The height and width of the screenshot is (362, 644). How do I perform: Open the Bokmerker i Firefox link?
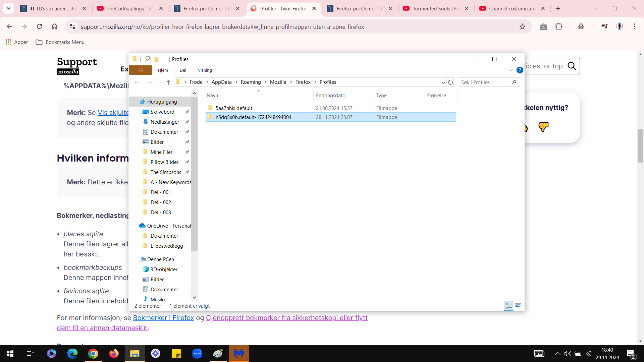[x=163, y=318]
